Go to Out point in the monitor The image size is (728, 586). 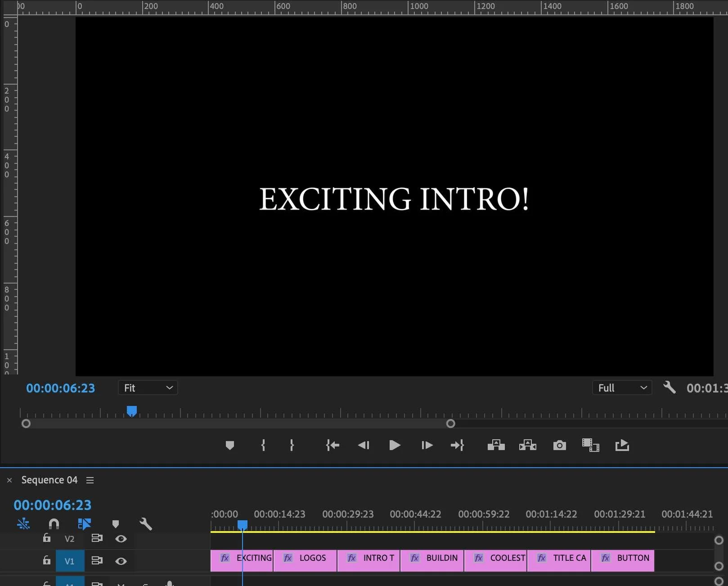[x=457, y=446]
